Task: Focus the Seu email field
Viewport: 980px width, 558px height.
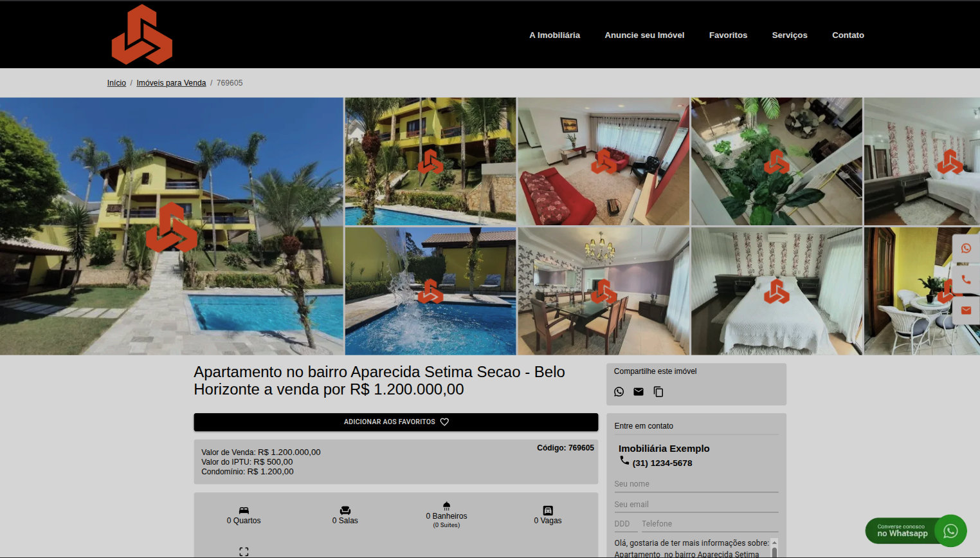Action: (x=696, y=505)
